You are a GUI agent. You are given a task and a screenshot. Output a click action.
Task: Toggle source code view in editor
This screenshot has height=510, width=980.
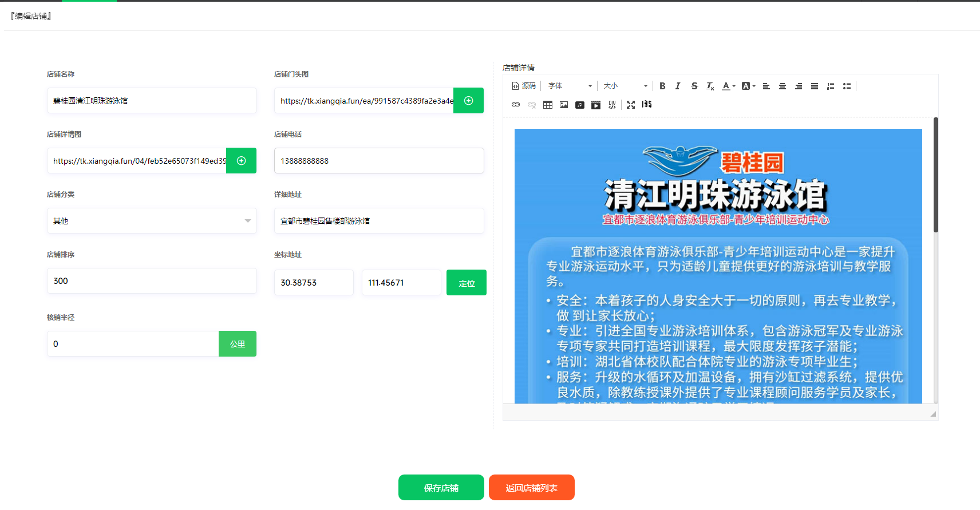(524, 86)
